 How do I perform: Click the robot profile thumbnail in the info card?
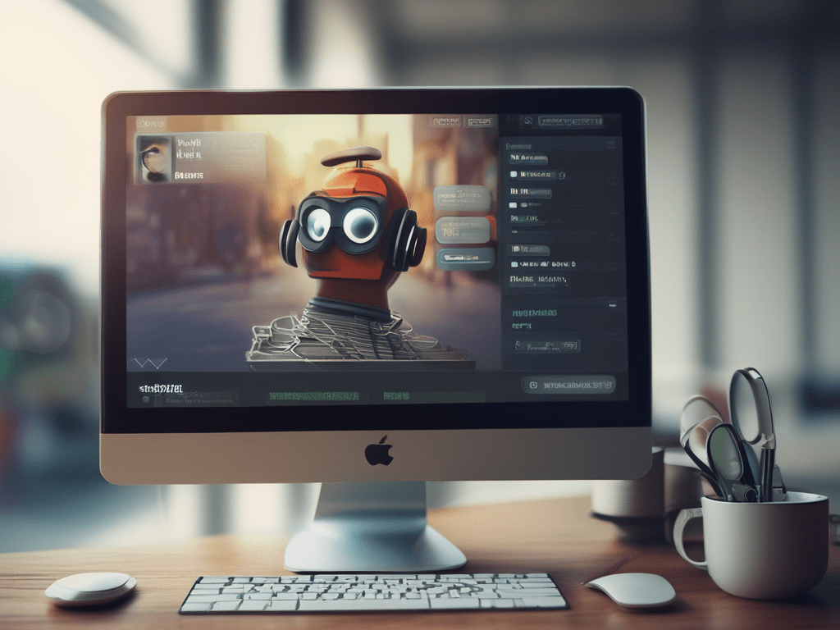tap(154, 158)
